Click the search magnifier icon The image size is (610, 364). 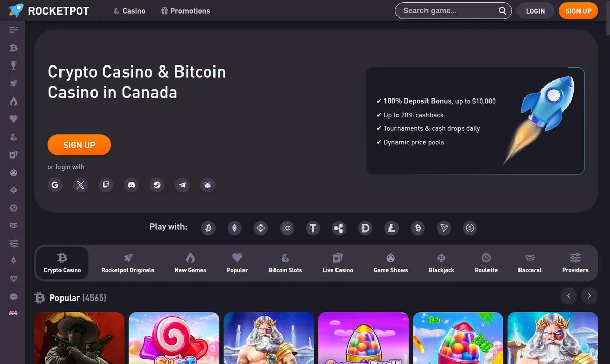pos(502,11)
